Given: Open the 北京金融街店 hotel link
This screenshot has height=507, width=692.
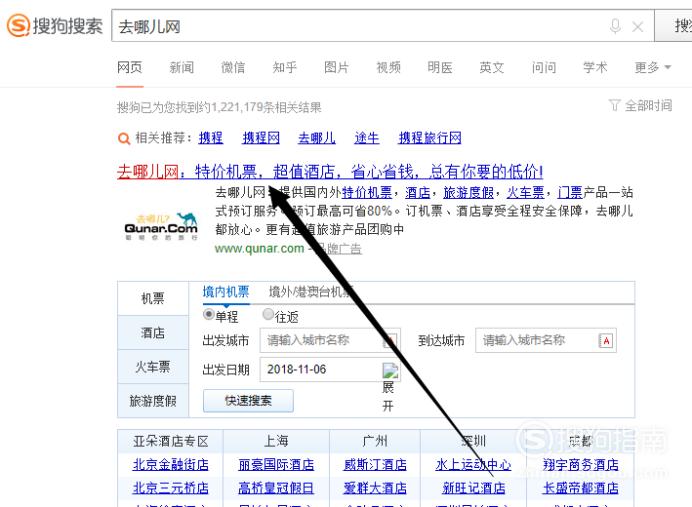Looking at the screenshot, I should pos(170,464).
